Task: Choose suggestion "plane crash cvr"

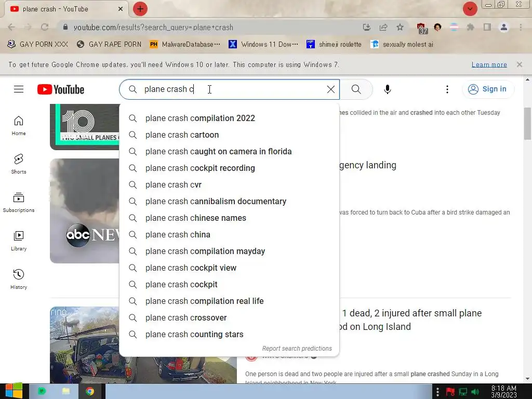Action: (229, 184)
